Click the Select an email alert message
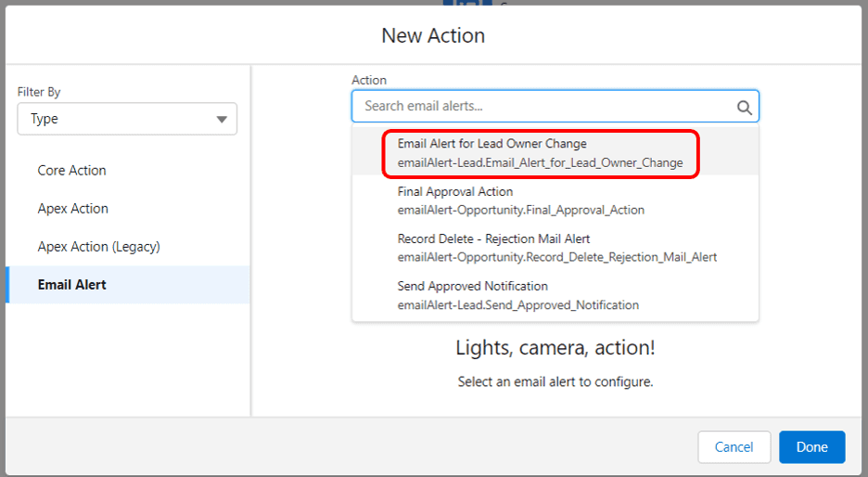This screenshot has width=868, height=477. click(555, 381)
